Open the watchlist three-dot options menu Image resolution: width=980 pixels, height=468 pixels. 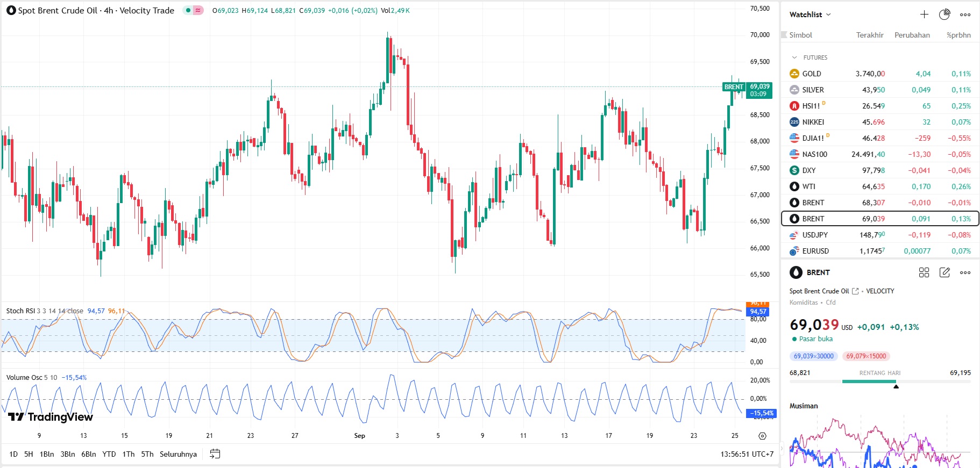tap(965, 15)
